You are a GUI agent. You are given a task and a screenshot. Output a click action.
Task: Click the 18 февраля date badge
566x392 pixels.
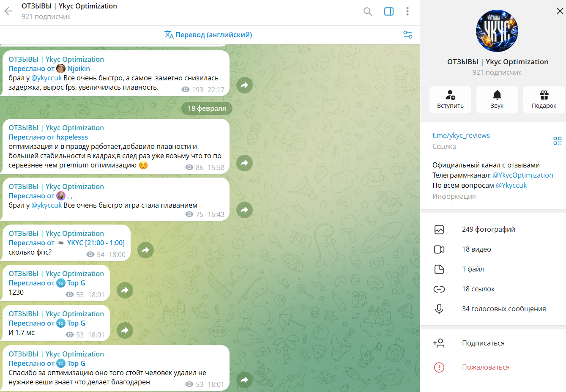coord(207,108)
